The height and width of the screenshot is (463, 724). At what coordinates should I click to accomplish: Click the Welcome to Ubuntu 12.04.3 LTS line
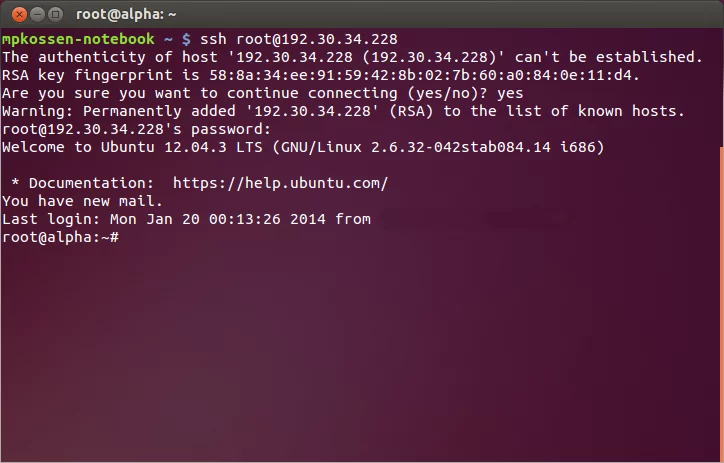click(x=303, y=147)
